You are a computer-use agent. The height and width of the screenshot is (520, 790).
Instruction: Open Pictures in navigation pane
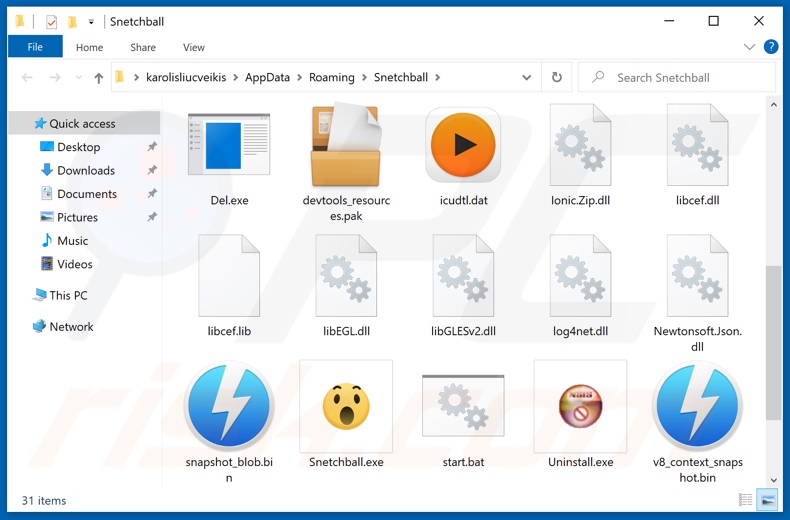77,217
